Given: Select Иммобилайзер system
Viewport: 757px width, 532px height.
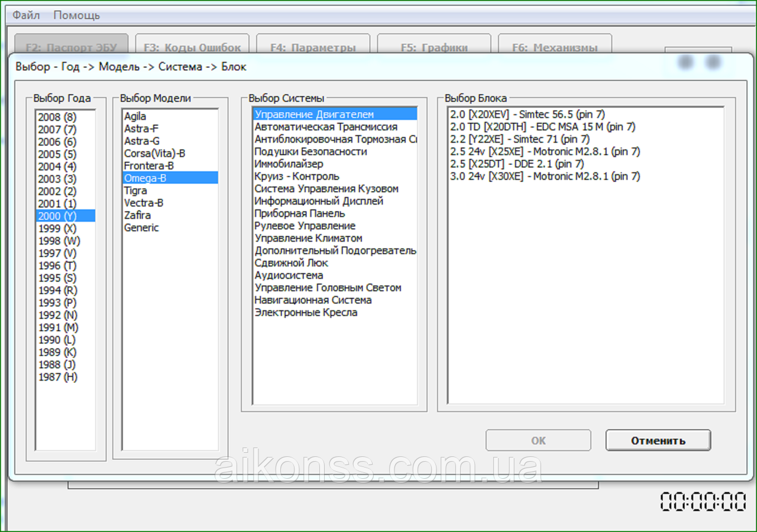Looking at the screenshot, I should click(x=335, y=164).
